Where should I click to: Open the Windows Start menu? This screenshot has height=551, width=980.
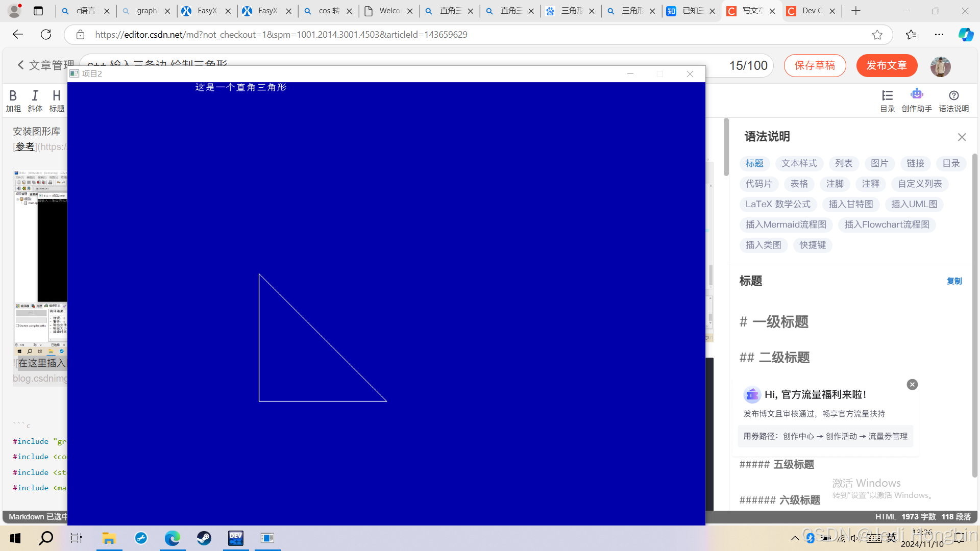tap(15, 538)
